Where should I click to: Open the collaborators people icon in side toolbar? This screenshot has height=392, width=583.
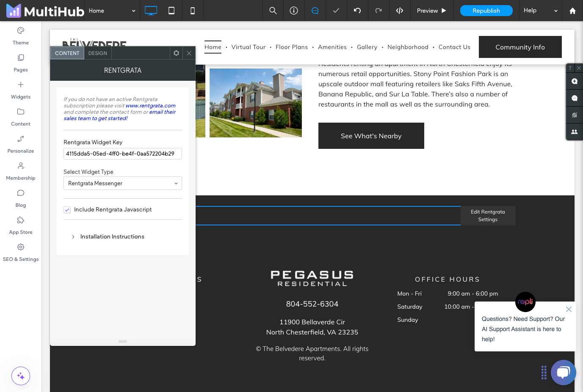point(575,132)
